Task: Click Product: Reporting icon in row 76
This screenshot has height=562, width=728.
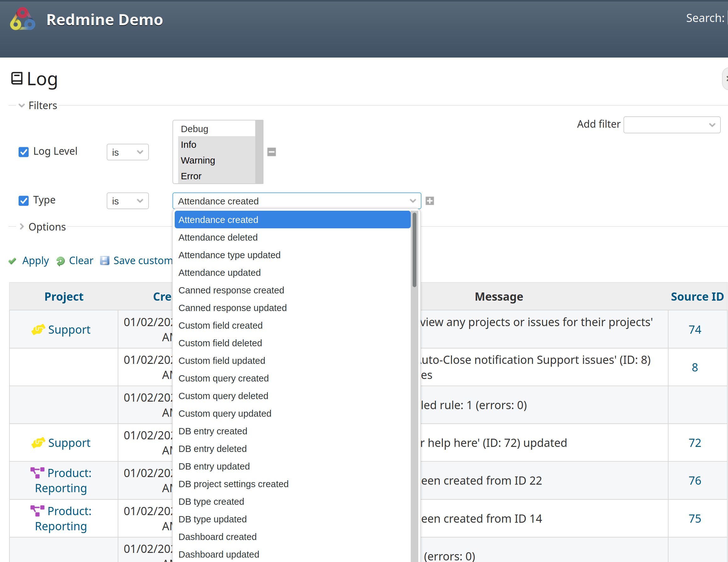Action: [x=37, y=473]
